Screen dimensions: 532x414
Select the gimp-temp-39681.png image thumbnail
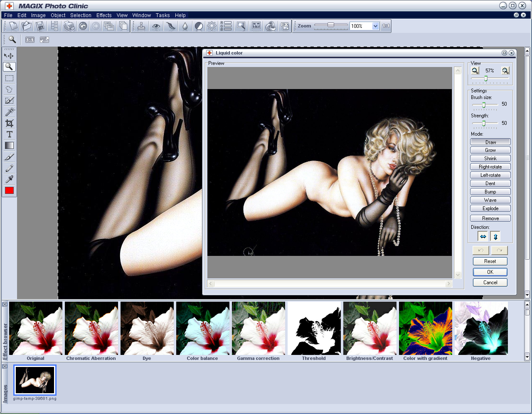point(35,380)
